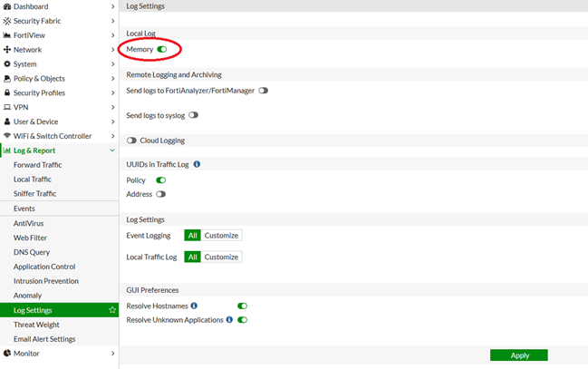Screen dimensions: 588x369
Task: Collapse the Log & Report section
Action: pyautogui.click(x=112, y=151)
